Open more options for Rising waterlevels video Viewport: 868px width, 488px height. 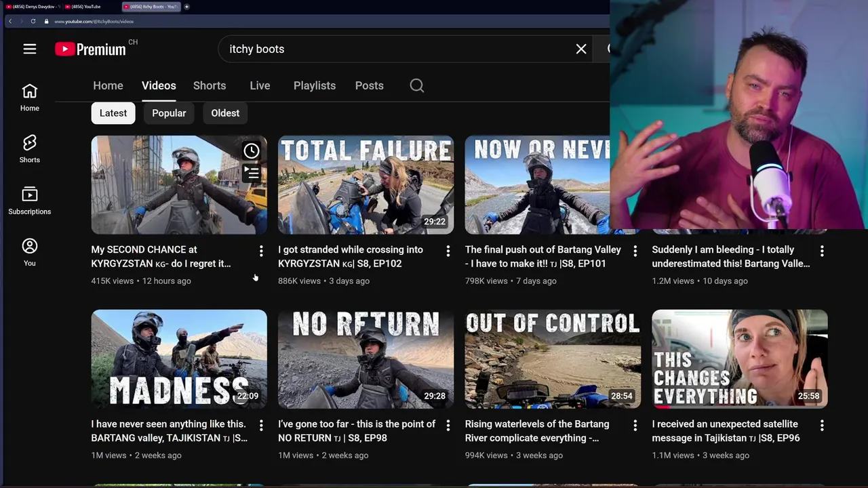[x=635, y=426]
